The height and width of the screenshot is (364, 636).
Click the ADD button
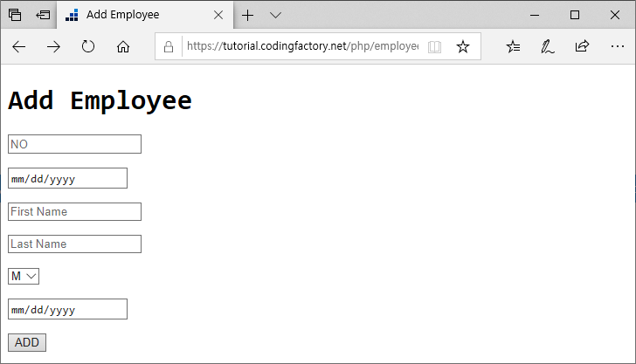coord(27,342)
